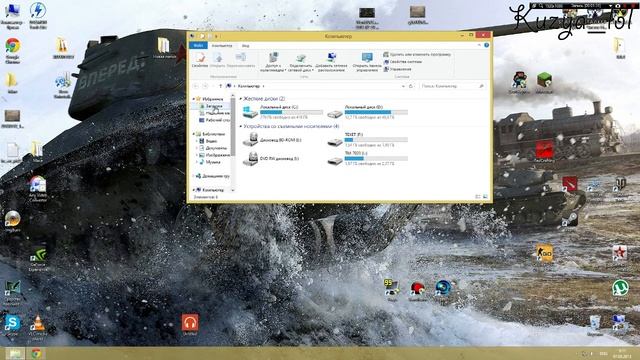Open the blue File tab
This screenshot has height=360, width=640.
click(x=198, y=45)
